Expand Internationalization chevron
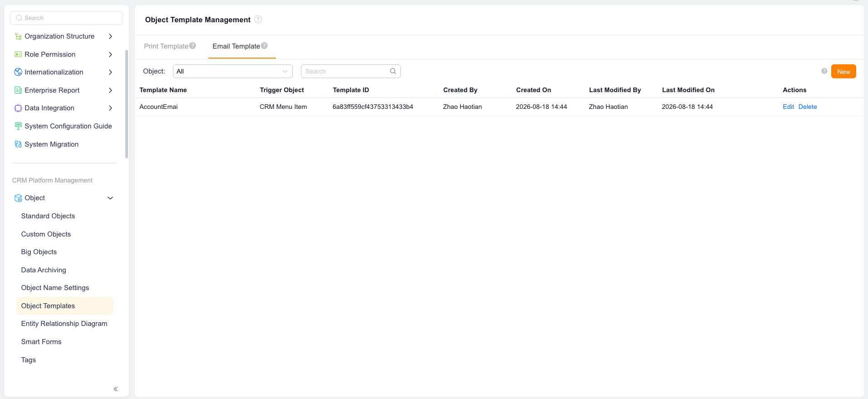The image size is (868, 399). point(110,72)
